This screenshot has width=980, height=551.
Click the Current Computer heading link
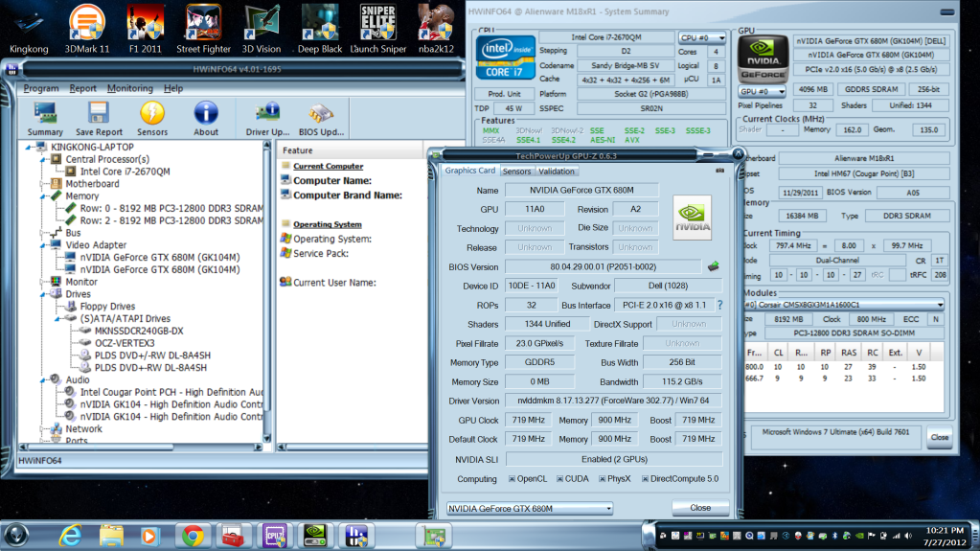329,167
